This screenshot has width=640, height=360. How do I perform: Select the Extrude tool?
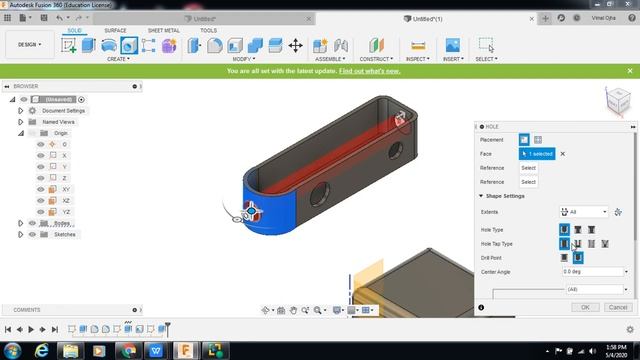click(x=89, y=45)
